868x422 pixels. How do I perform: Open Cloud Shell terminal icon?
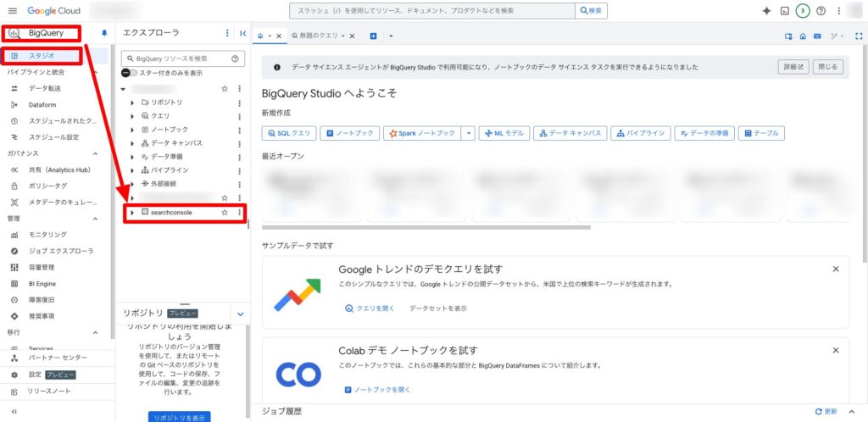[785, 11]
